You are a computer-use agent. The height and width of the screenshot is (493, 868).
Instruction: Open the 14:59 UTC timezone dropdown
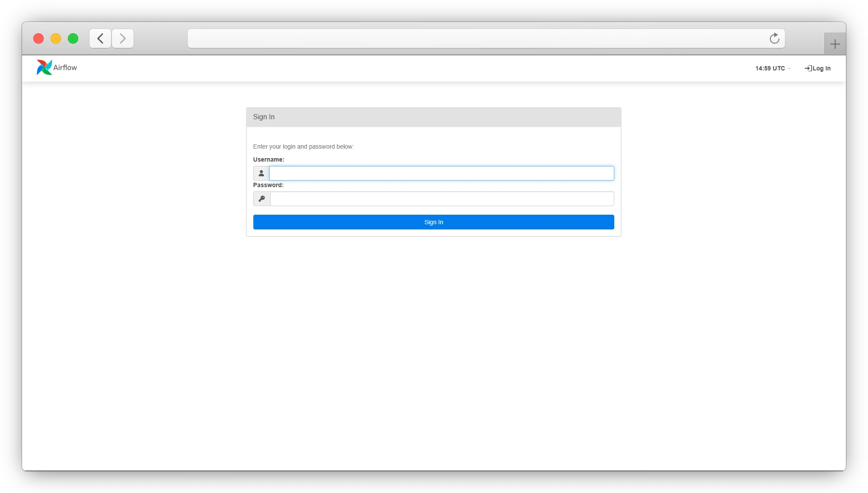[x=770, y=68]
